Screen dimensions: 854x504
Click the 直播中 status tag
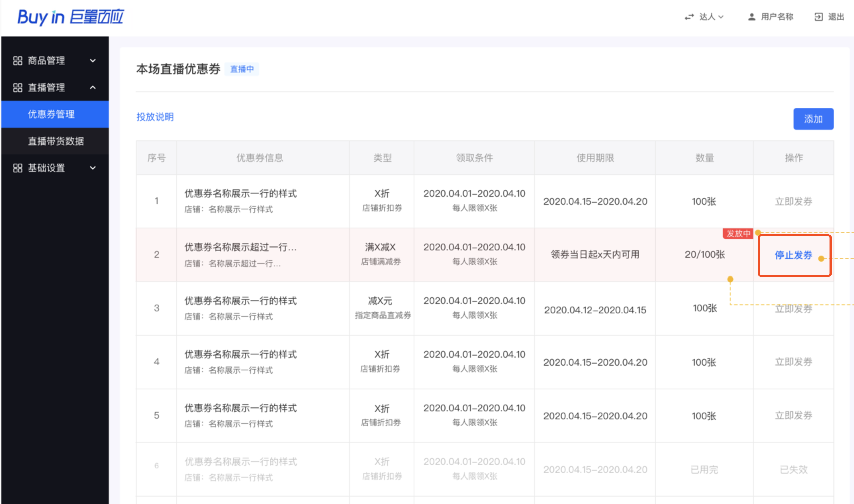pos(242,69)
